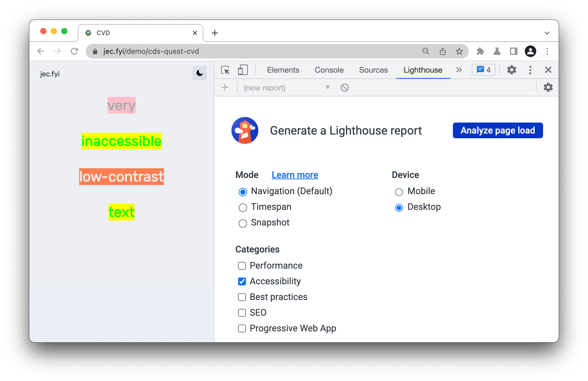Screen dimensions: 588x381
Task: Click the Elements tab in DevTools
Action: pos(283,70)
